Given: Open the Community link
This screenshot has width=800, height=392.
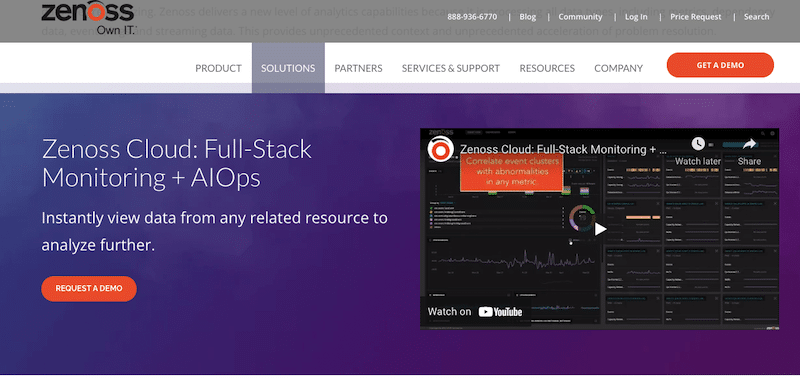Looking at the screenshot, I should tap(580, 17).
